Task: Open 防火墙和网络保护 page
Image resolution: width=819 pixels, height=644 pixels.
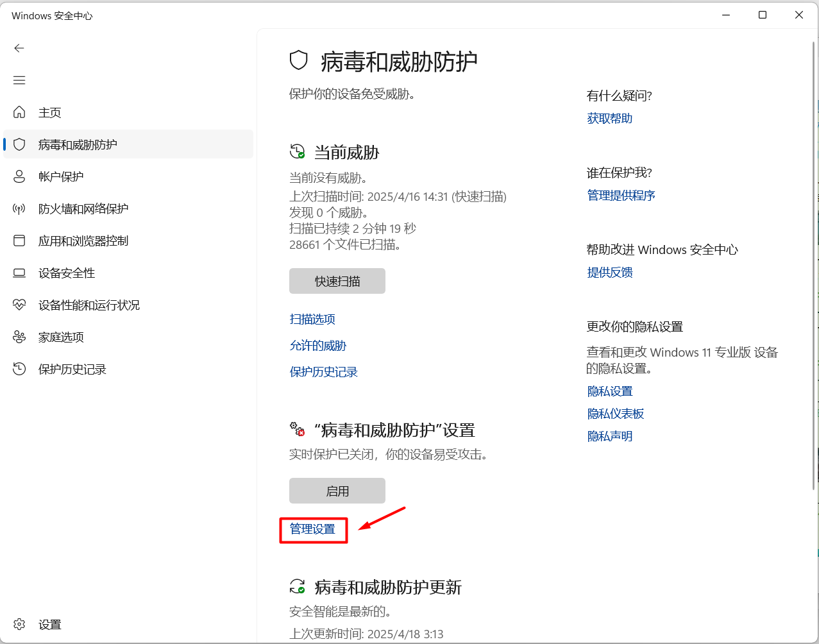Action: tap(128, 208)
